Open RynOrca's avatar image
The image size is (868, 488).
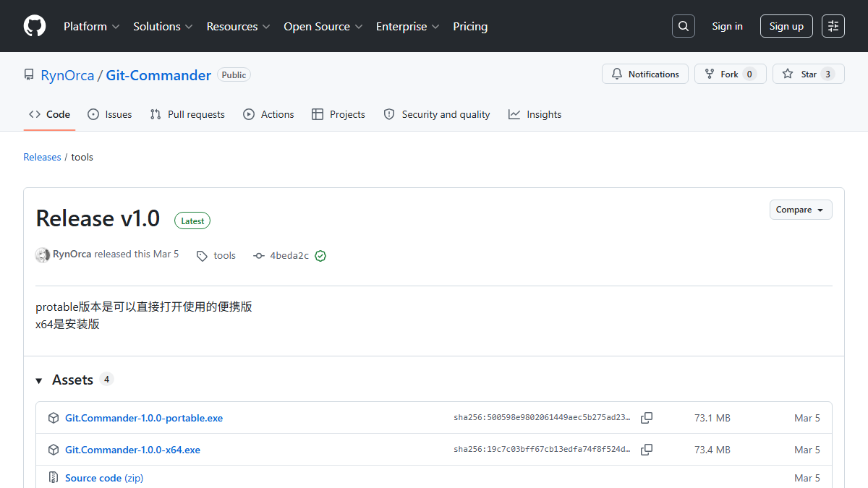coord(43,254)
